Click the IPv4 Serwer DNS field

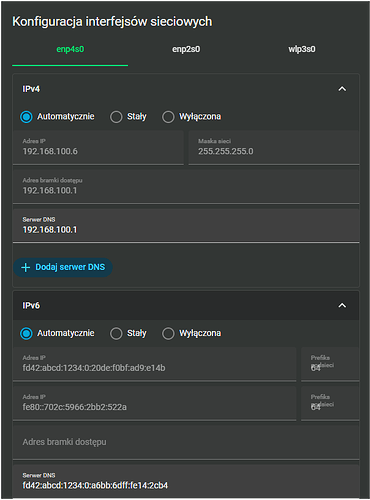tap(186, 226)
